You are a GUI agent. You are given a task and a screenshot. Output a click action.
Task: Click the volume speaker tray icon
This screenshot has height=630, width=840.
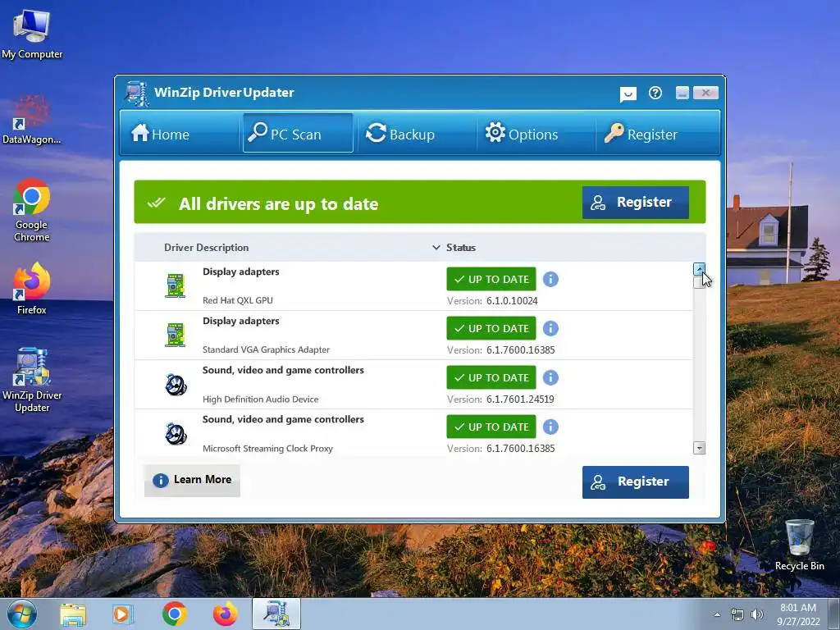[x=756, y=615]
